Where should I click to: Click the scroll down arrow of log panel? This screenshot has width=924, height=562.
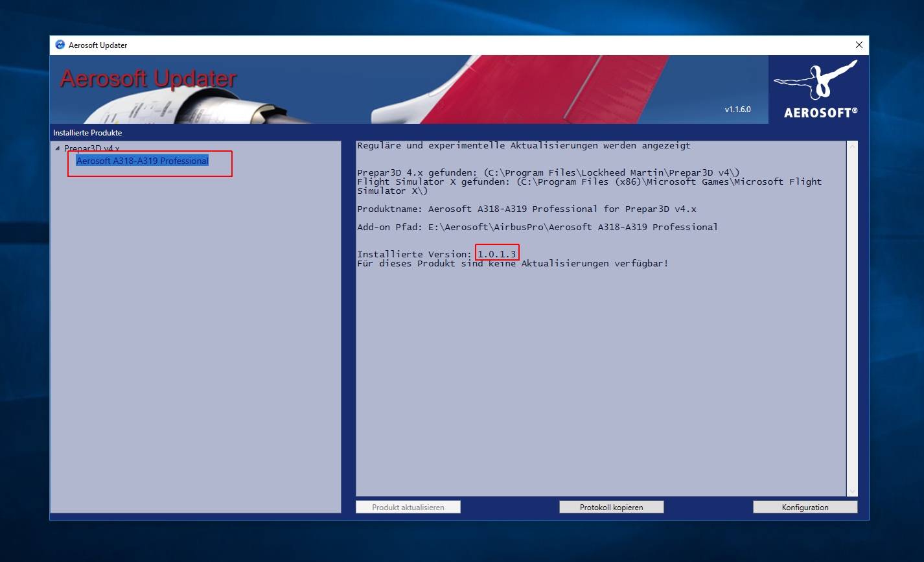coord(852,491)
